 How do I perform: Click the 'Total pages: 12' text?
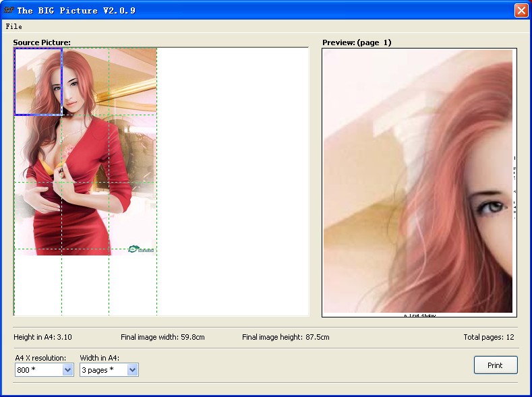[489, 337]
